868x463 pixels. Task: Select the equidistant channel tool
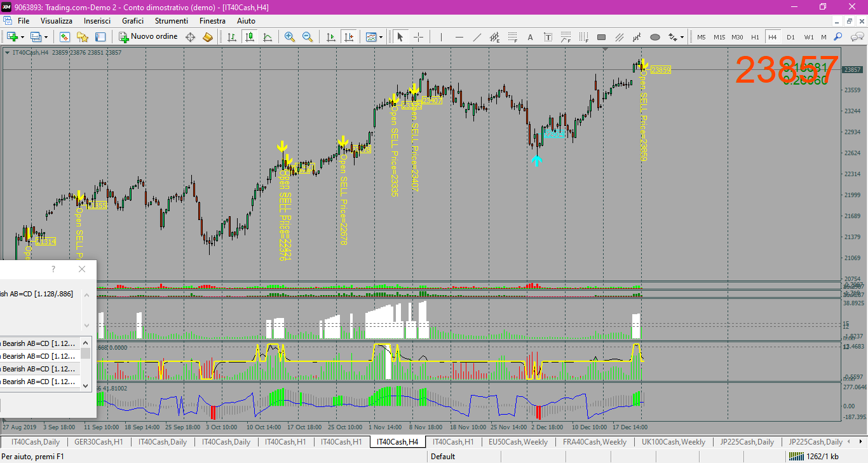495,37
